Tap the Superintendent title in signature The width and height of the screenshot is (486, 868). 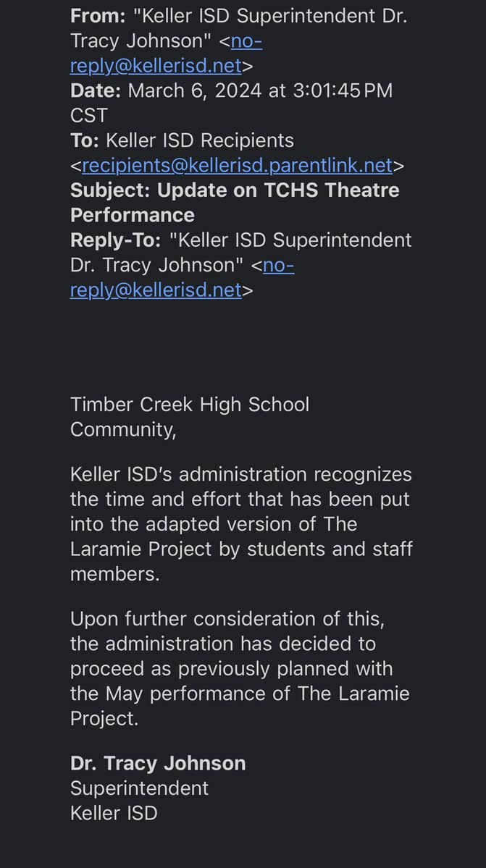140,788
